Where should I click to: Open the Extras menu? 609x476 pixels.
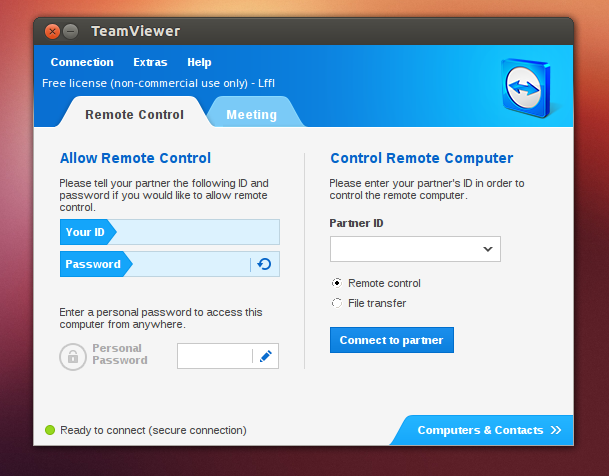[x=150, y=62]
